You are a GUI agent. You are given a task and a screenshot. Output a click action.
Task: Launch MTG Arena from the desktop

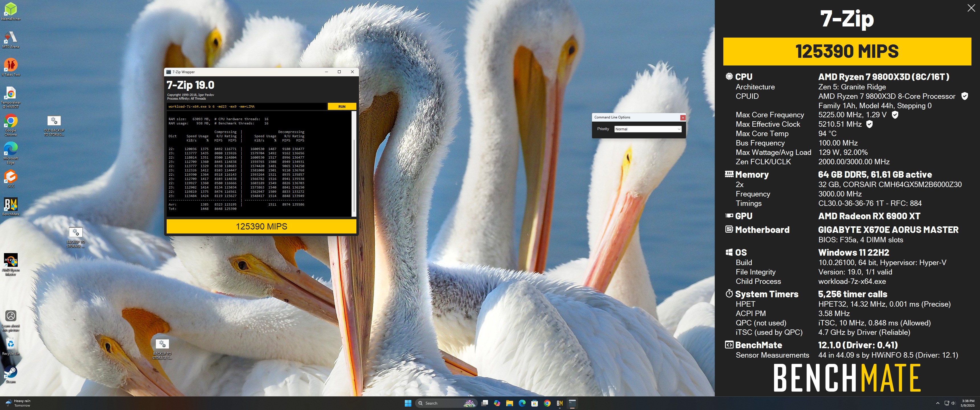(x=11, y=40)
